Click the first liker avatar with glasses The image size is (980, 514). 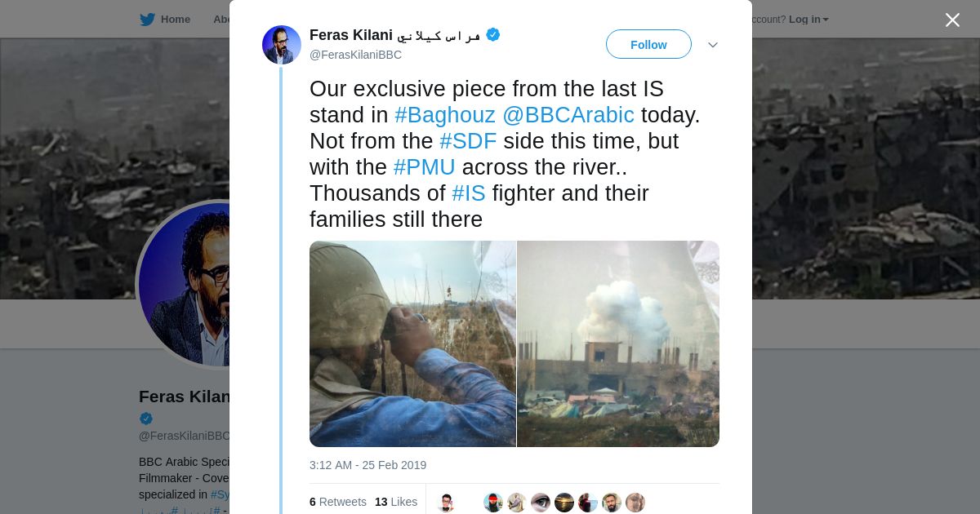(446, 503)
